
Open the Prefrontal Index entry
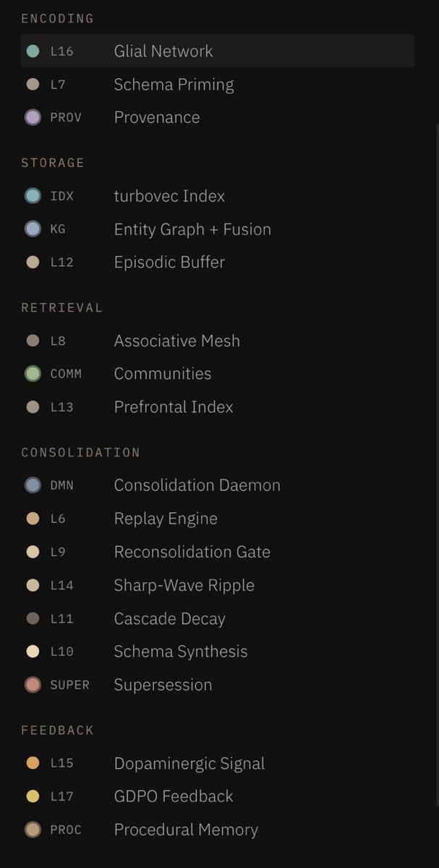tap(217, 407)
